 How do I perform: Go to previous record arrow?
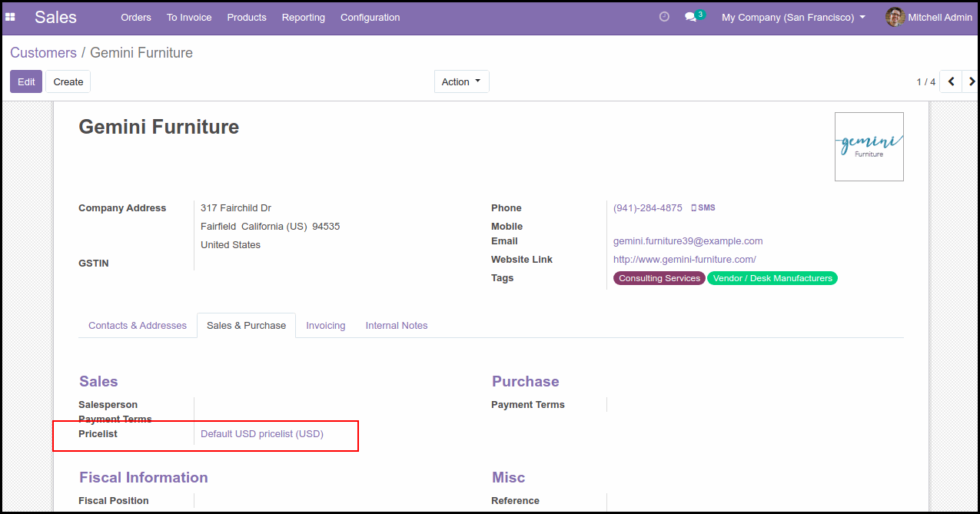(x=952, y=81)
